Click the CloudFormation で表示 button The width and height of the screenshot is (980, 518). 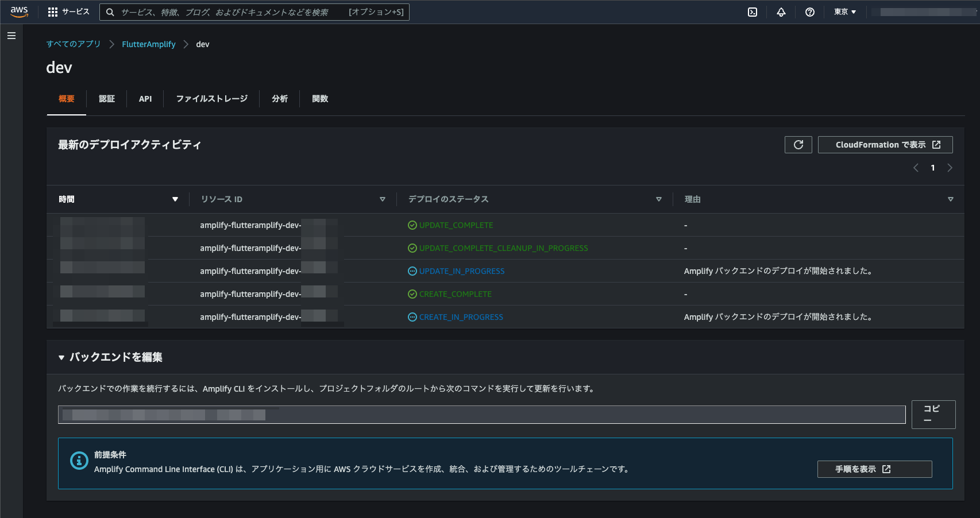pos(885,145)
